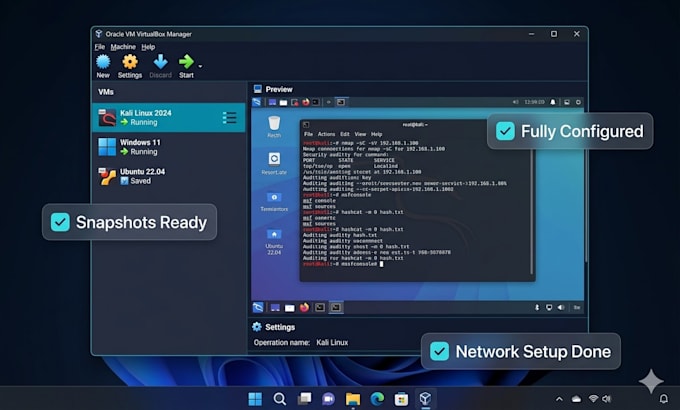This screenshot has height=410, width=680.
Task: Open Task View on the taskbar
Action: point(304,399)
